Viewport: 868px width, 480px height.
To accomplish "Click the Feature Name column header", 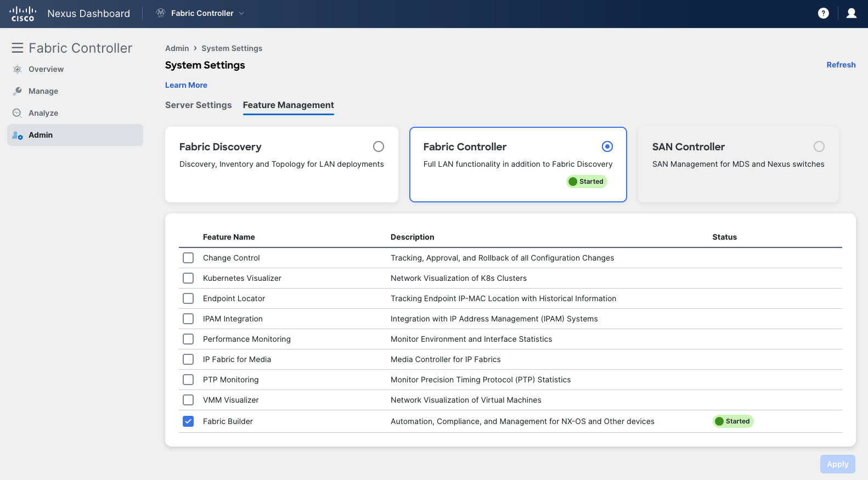I will [x=229, y=237].
